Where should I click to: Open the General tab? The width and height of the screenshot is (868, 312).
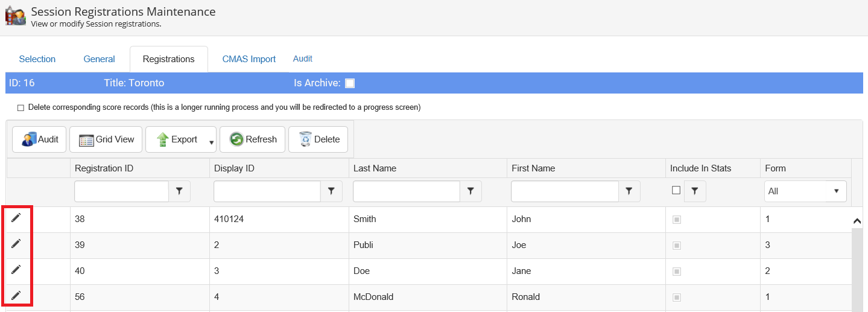pyautogui.click(x=99, y=59)
